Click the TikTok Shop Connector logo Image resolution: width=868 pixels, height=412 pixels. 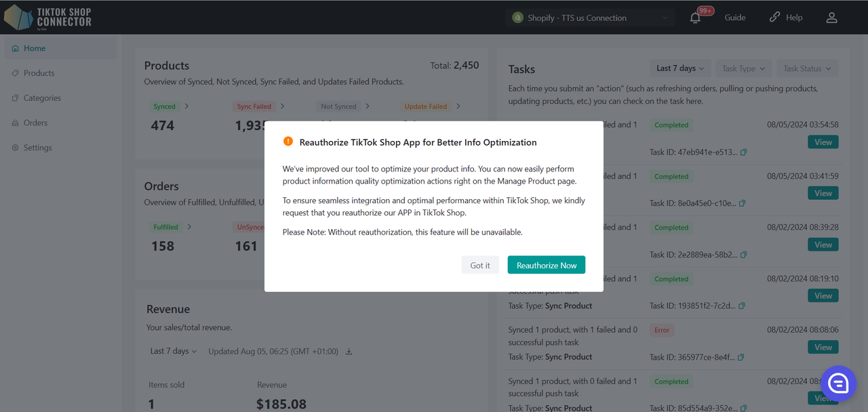coord(47,17)
